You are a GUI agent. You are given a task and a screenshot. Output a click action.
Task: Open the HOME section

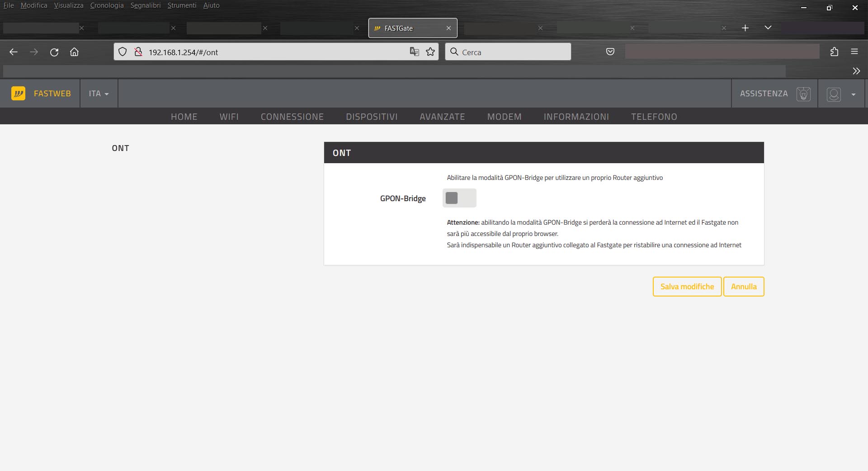click(184, 117)
